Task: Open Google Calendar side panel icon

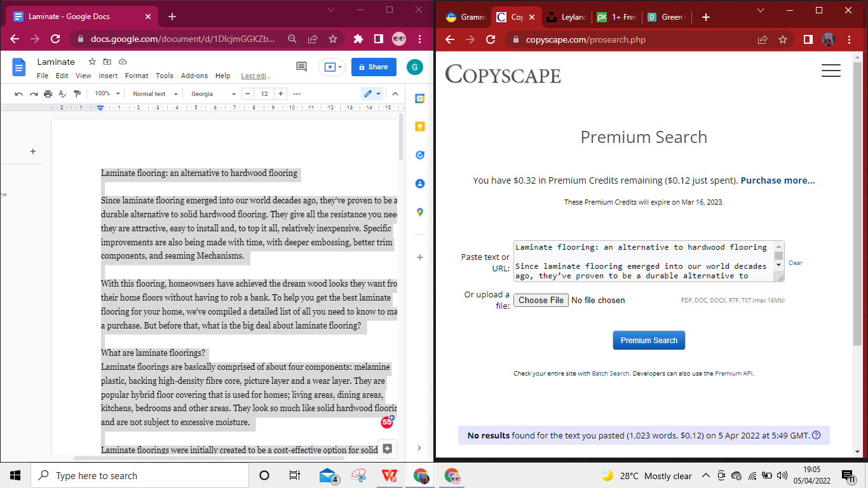Action: pos(419,98)
